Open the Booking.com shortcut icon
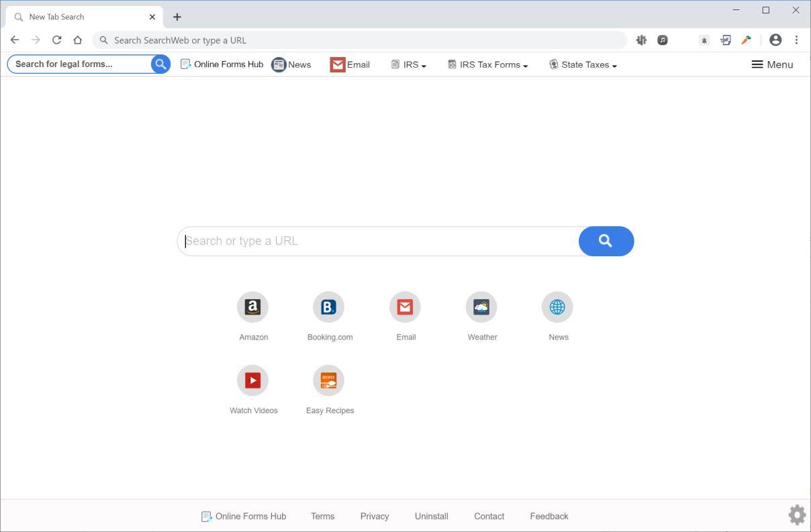811x532 pixels. tap(329, 307)
